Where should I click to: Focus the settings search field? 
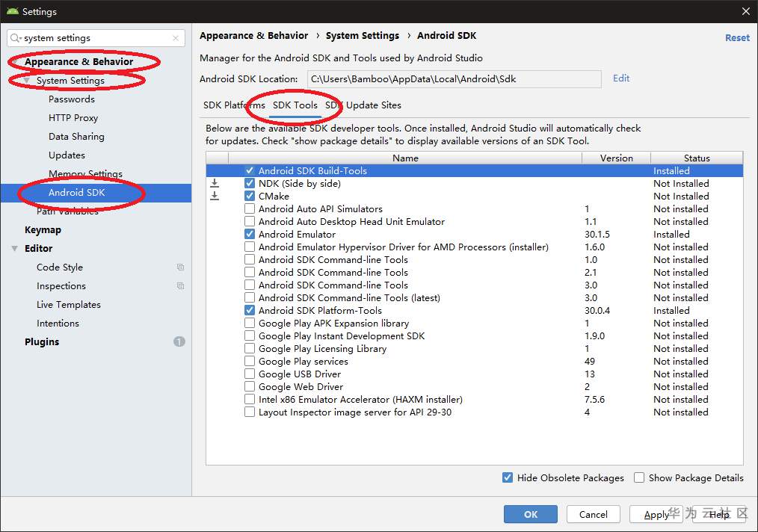96,38
